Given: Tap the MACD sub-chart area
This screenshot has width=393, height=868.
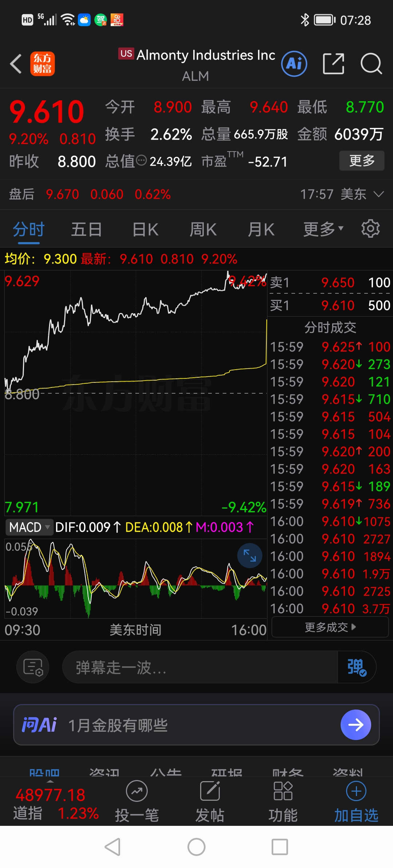Looking at the screenshot, I should (x=136, y=578).
